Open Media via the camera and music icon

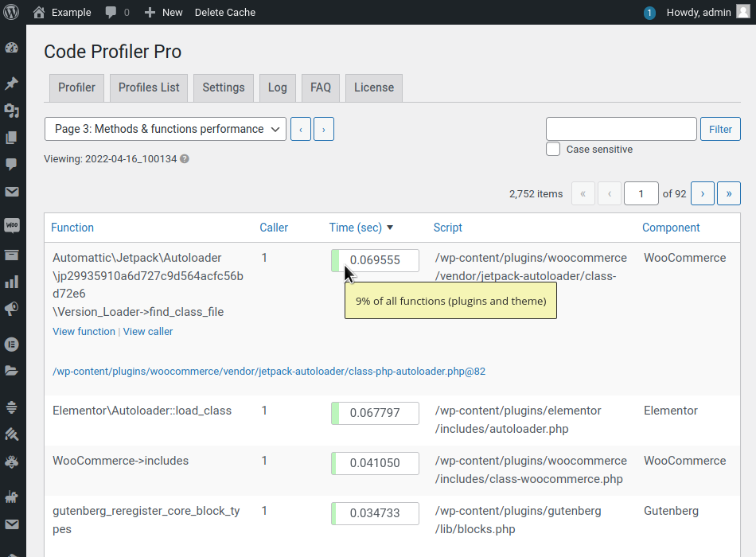12,111
